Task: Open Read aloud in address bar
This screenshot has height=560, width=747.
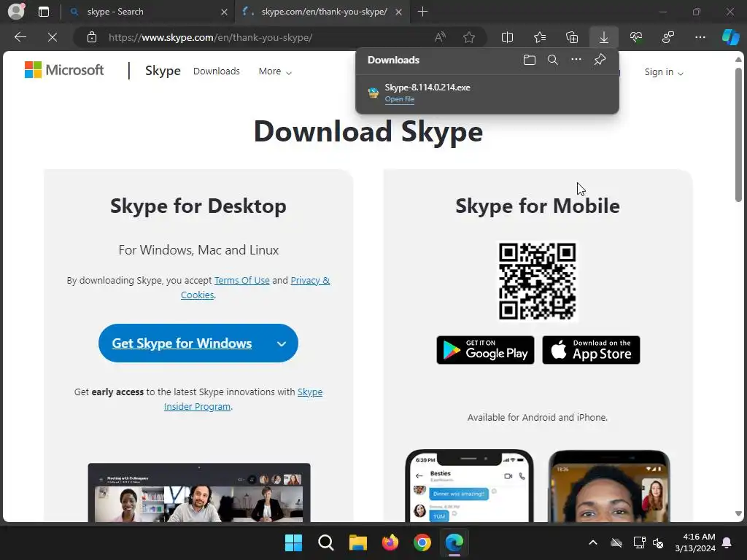Action: 440,37
